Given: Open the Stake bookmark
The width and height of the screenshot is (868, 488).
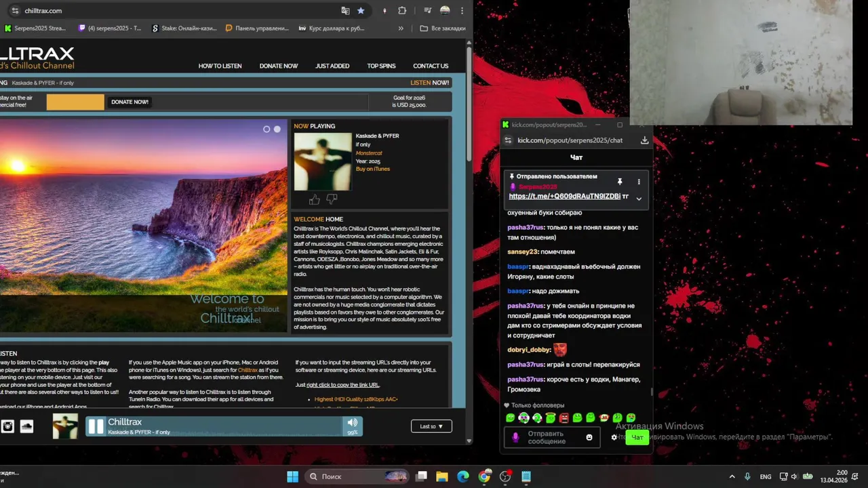Looking at the screenshot, I should [184, 28].
